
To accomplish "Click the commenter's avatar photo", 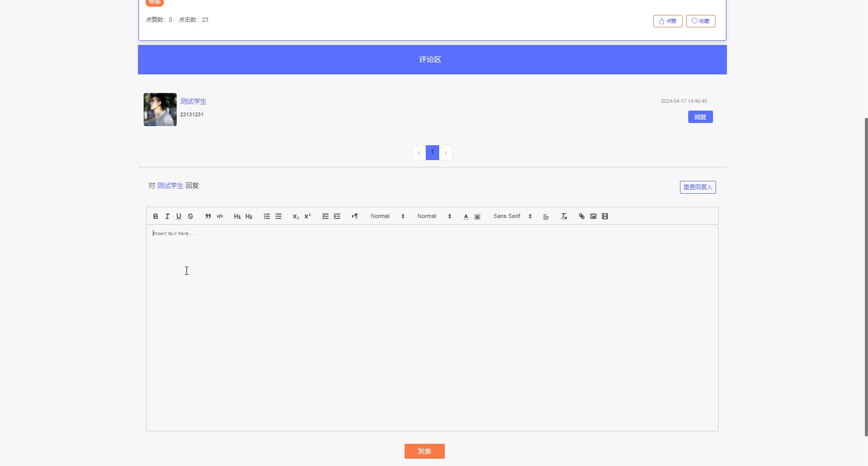I will coord(160,110).
